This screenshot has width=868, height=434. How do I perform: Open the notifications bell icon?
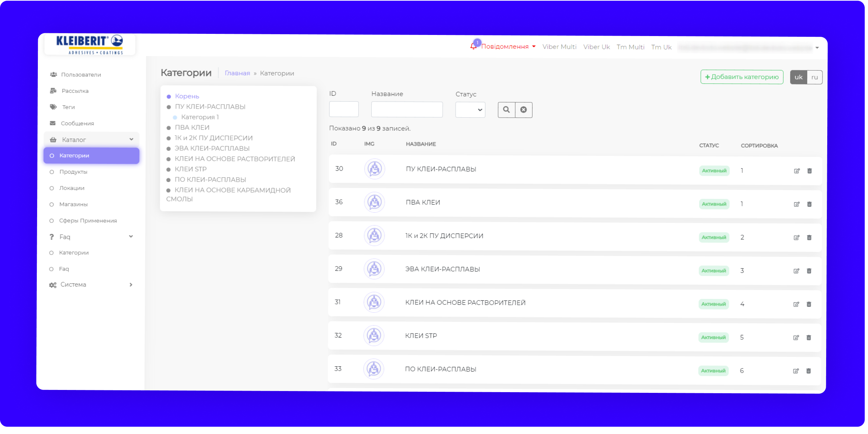473,46
